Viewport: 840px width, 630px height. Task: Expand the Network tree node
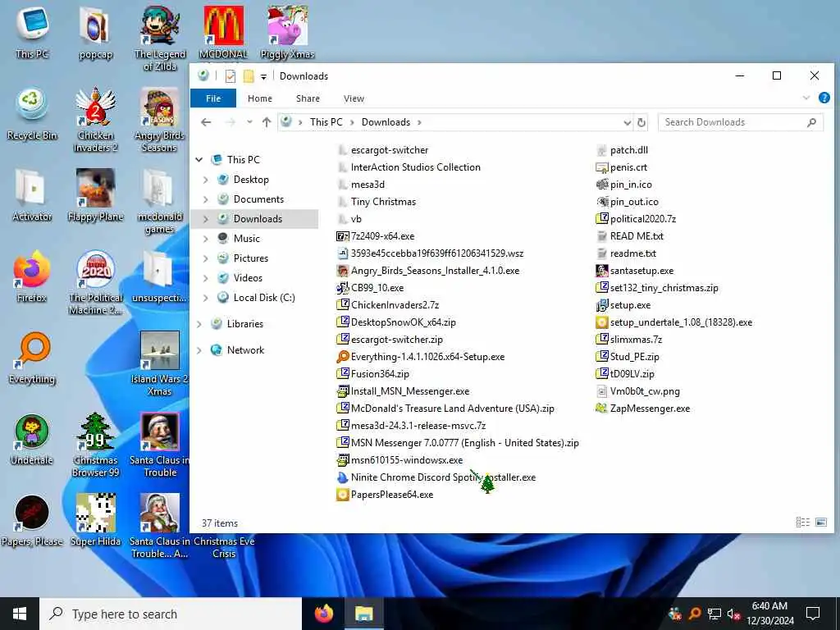pyautogui.click(x=199, y=350)
